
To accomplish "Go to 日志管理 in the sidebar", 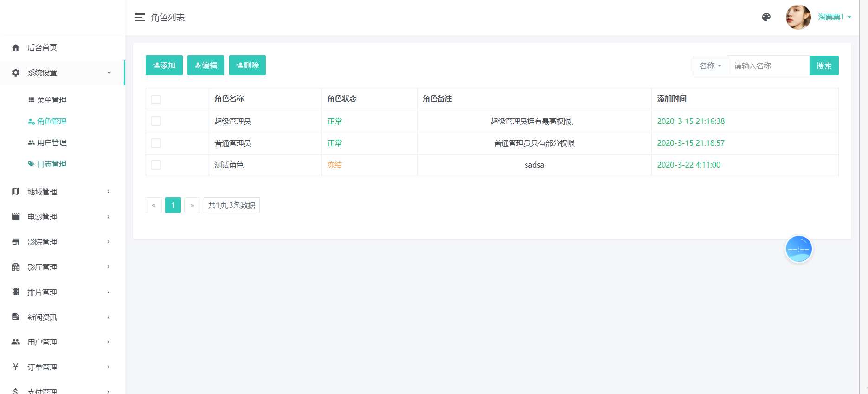I will [x=51, y=164].
